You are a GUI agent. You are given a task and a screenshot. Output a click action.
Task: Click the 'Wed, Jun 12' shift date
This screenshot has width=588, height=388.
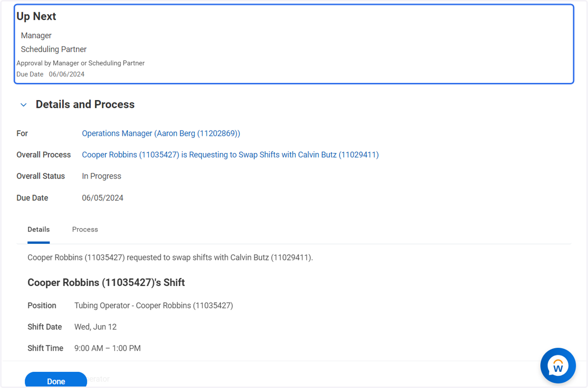[x=96, y=327]
